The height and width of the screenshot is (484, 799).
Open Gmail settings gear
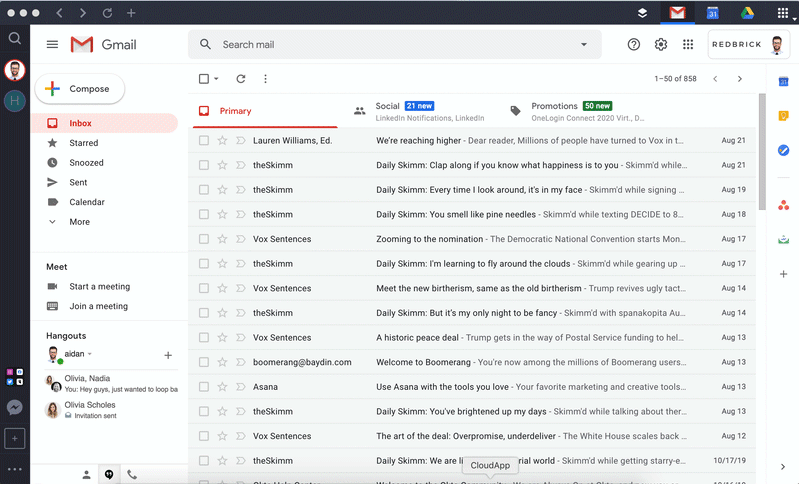pos(661,44)
